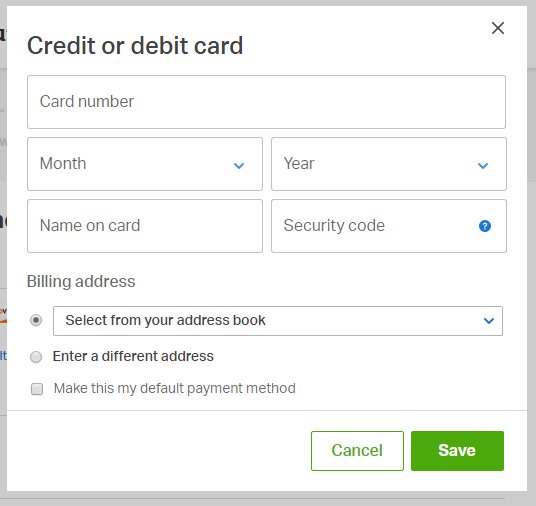Enable Make this my default payment method
536x506 pixels.
pos(37,389)
